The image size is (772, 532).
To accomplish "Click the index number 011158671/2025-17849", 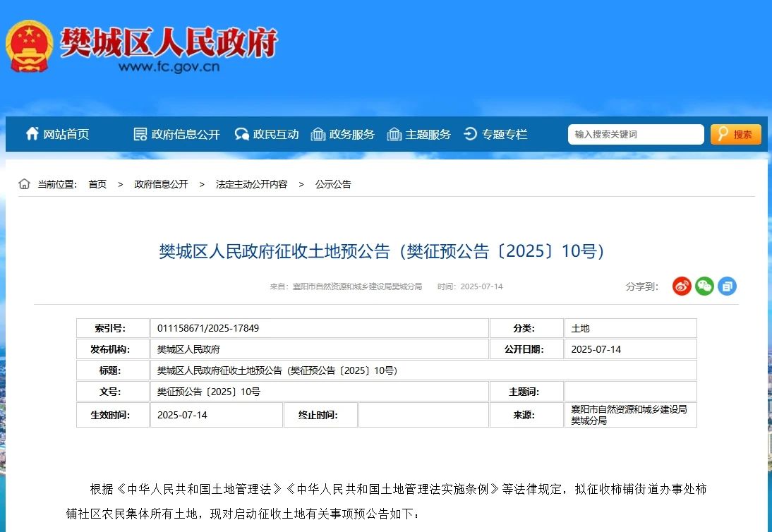I will pos(208,328).
